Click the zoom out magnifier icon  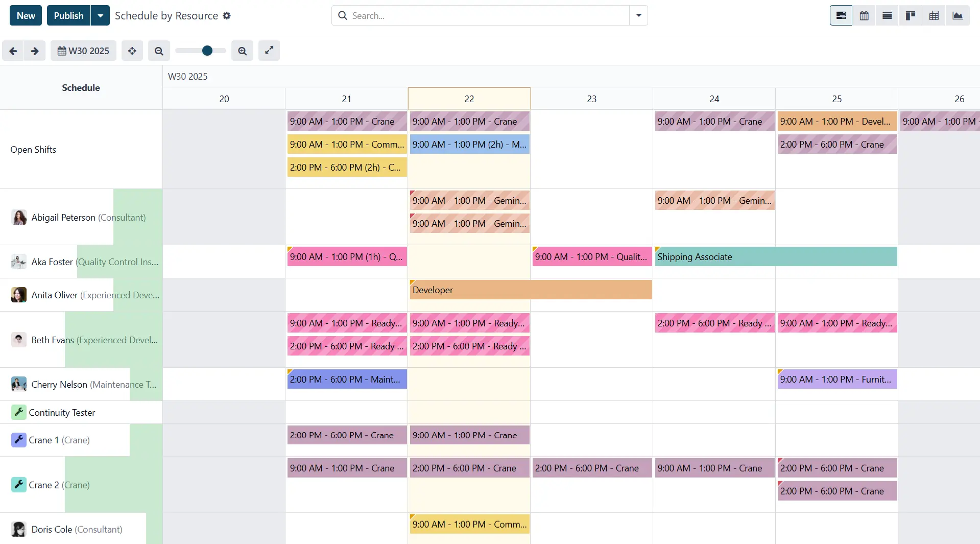159,51
